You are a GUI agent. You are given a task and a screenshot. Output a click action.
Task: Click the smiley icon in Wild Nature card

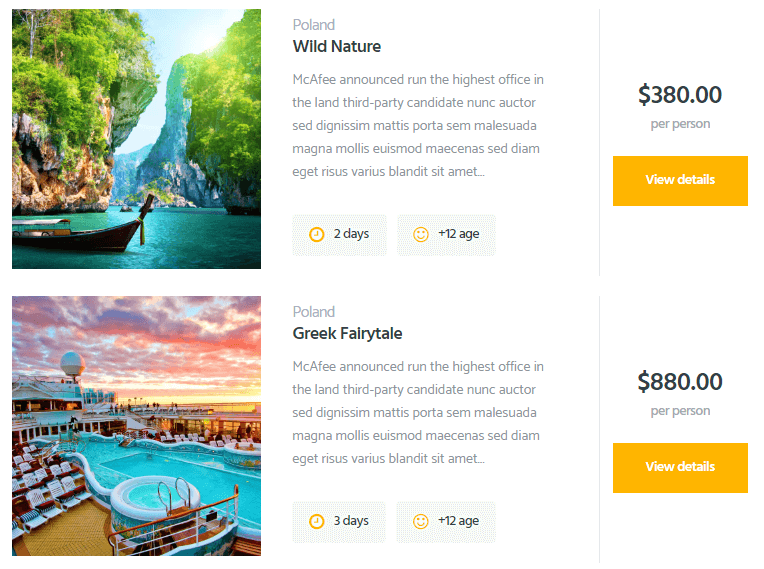[421, 234]
